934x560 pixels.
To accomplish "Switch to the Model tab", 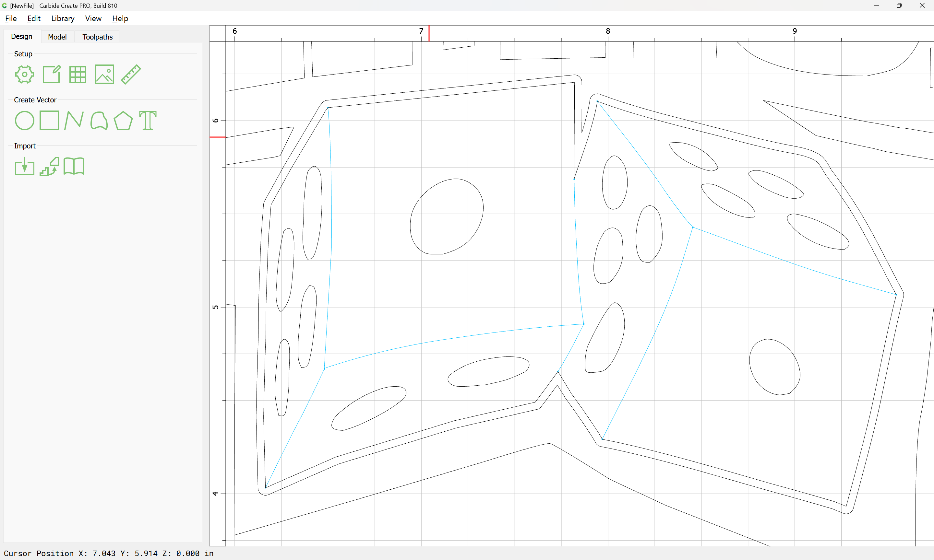I will pyautogui.click(x=57, y=37).
